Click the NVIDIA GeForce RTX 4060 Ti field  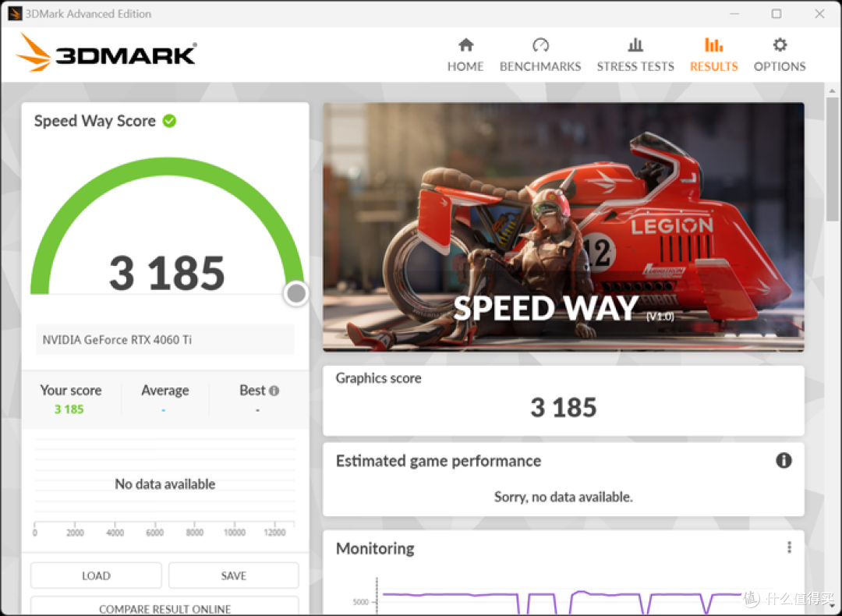point(165,339)
